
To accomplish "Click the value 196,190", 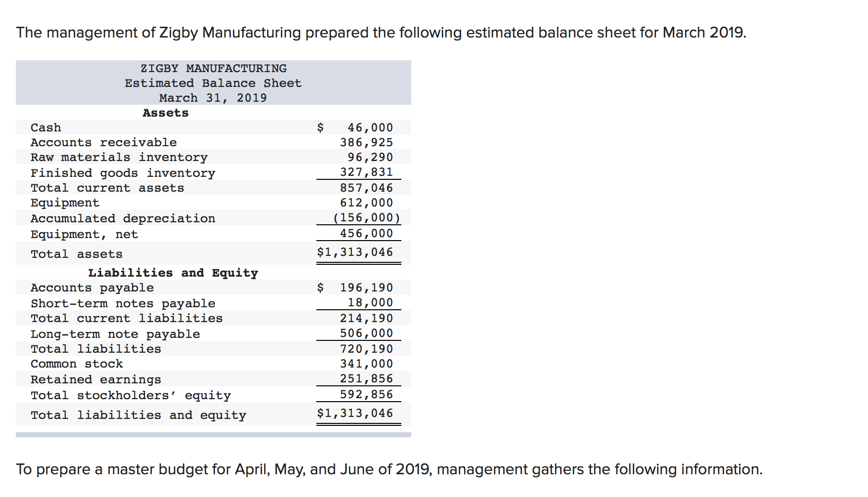I will click(366, 288).
